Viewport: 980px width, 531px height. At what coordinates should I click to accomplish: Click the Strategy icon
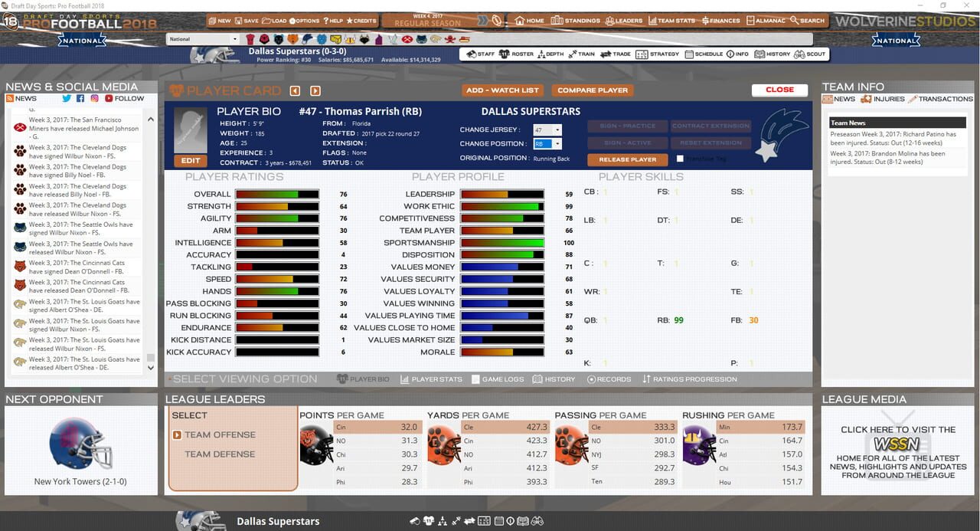pos(642,54)
